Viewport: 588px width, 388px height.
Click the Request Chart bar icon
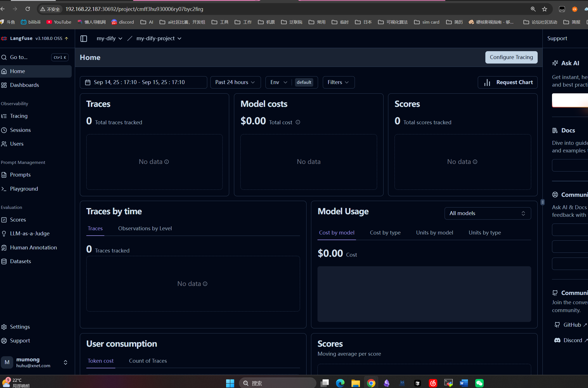[487, 82]
